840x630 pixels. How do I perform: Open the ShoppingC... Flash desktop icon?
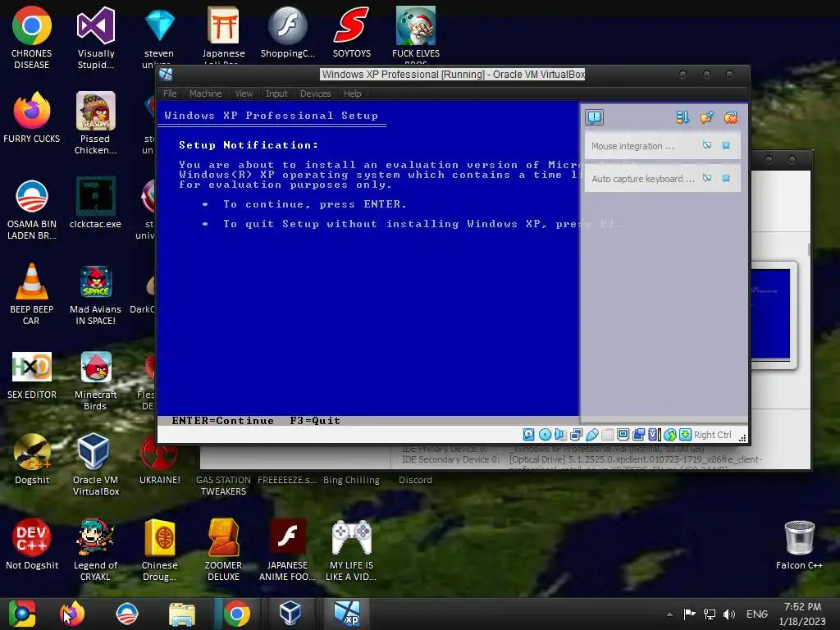288,32
